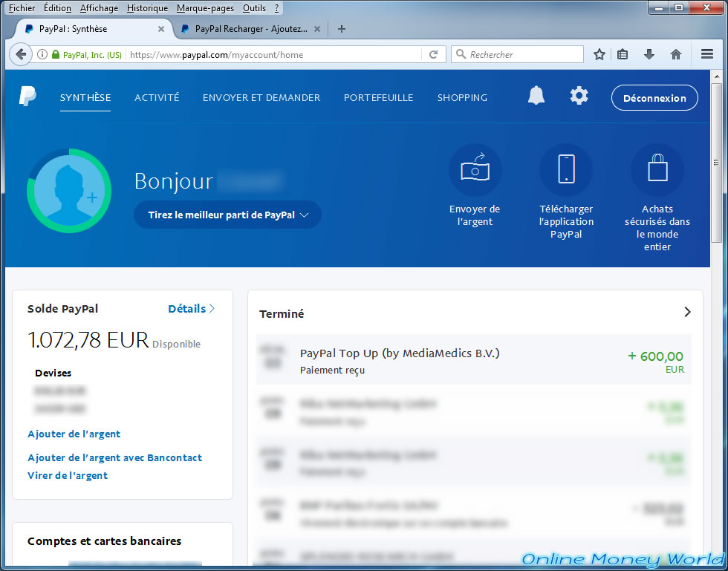Viewport: 728px width, 571px height.
Task: Click the scrollbar up arrow
Action: point(716,76)
